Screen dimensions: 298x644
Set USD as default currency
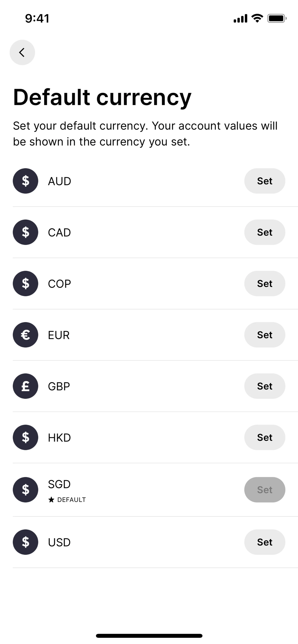point(264,542)
